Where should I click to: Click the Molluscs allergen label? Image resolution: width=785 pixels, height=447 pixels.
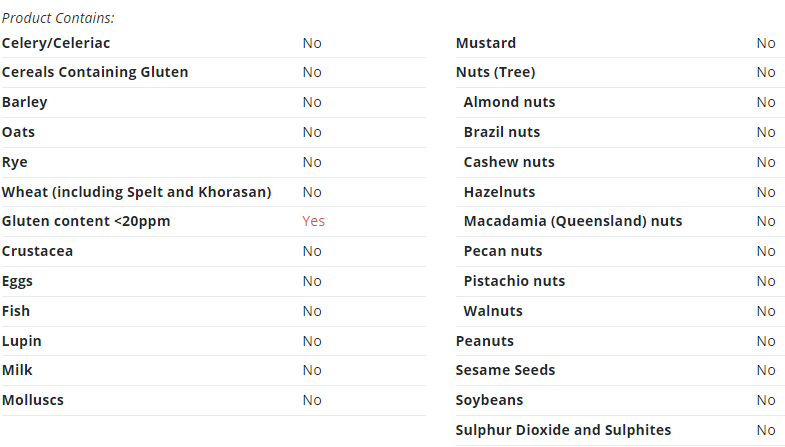33,400
